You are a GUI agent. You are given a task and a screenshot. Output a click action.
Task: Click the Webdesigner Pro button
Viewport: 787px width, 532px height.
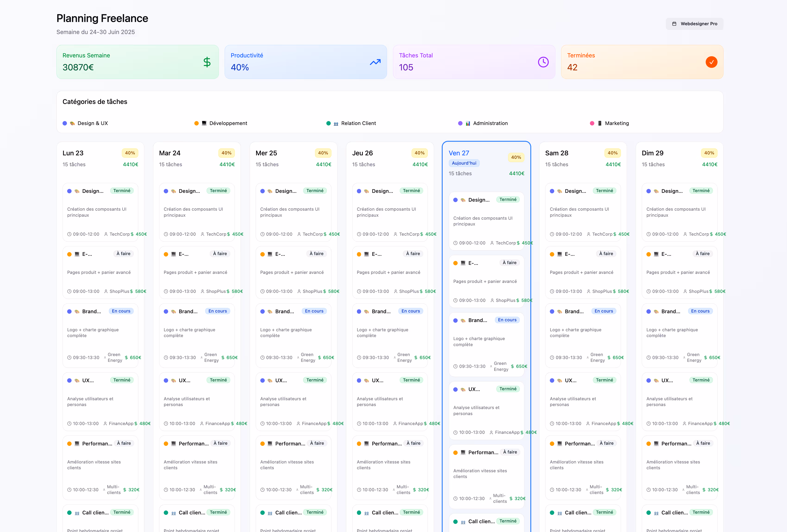[x=694, y=24]
